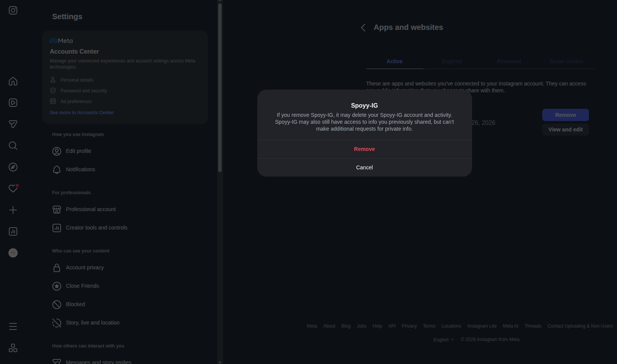Open Explore compass icon

pos(13,167)
